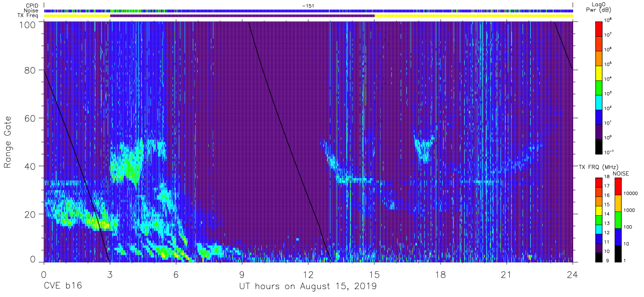Click UT hours tick label 9
Image resolution: width=644 pixels, height=297 pixels.
pos(242,274)
